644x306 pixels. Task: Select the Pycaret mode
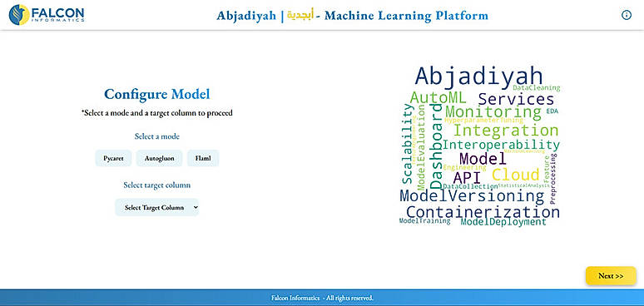coord(113,158)
